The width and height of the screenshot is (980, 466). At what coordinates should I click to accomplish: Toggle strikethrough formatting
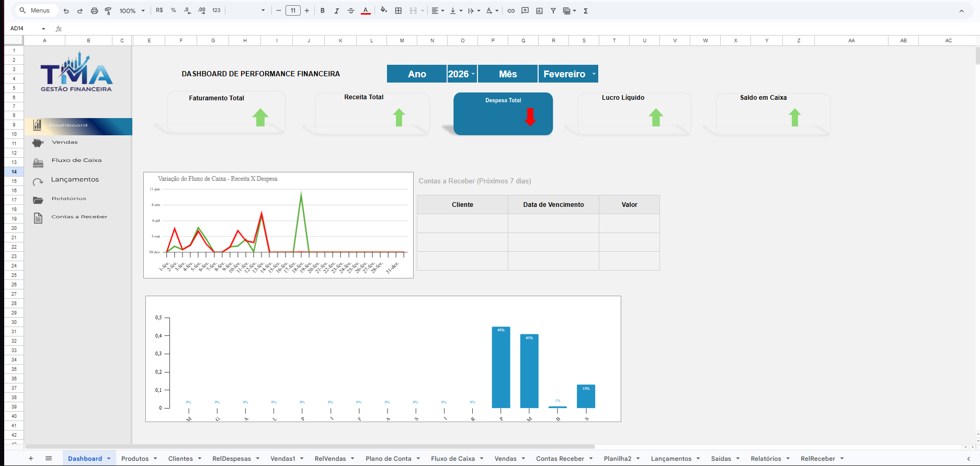coord(351,10)
